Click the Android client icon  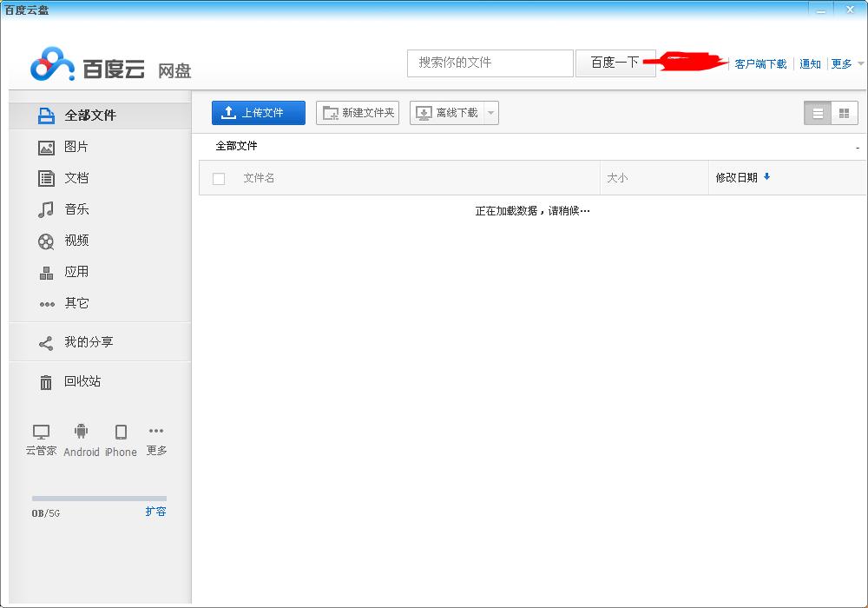click(x=82, y=439)
